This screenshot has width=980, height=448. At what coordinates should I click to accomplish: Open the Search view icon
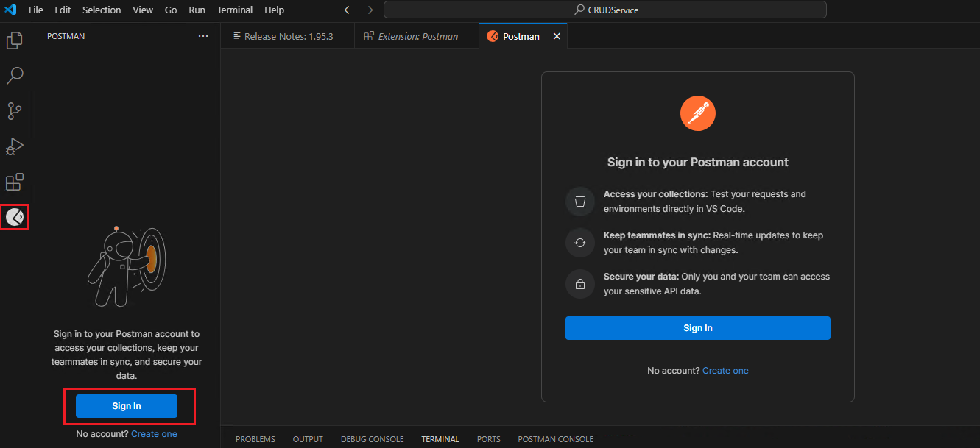coord(15,76)
